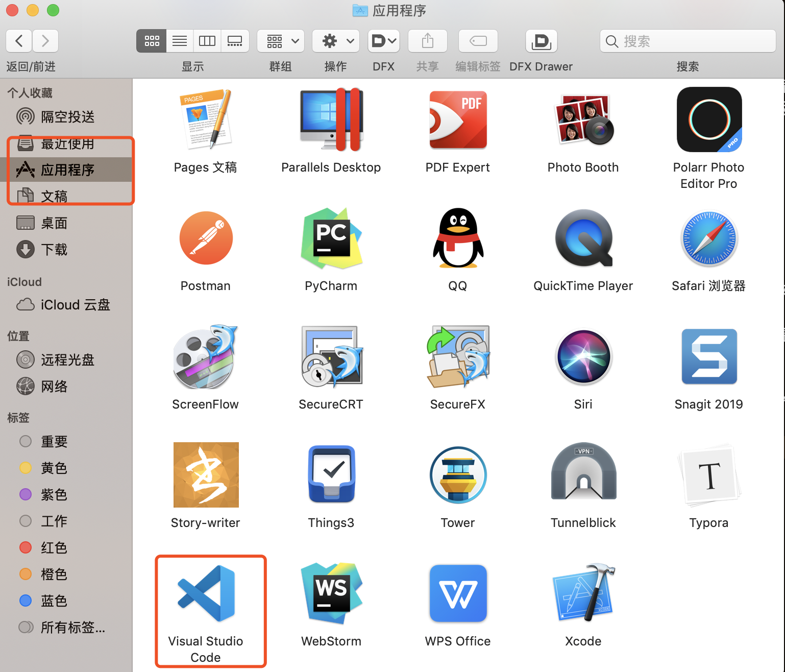Select the PyCharm app icon
Screen dimensions: 785x672
point(331,238)
